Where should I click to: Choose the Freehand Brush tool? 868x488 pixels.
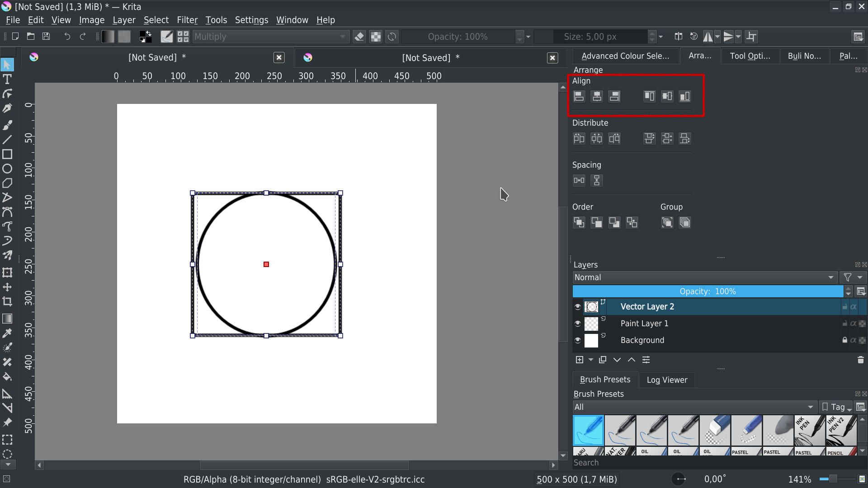pyautogui.click(x=7, y=125)
